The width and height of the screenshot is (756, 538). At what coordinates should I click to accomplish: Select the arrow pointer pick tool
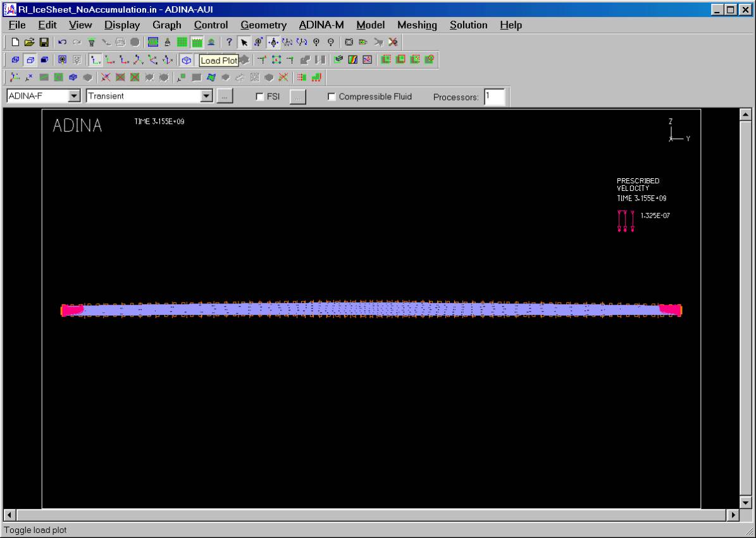coord(244,42)
